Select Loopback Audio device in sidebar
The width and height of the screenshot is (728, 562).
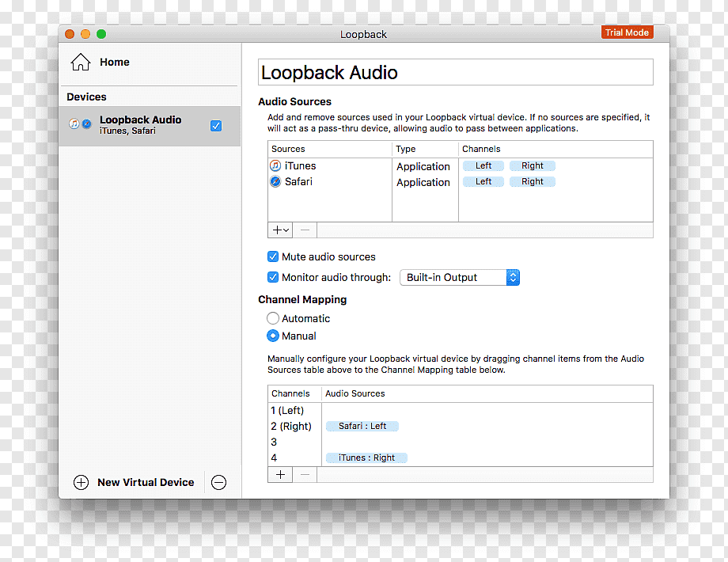coord(150,126)
